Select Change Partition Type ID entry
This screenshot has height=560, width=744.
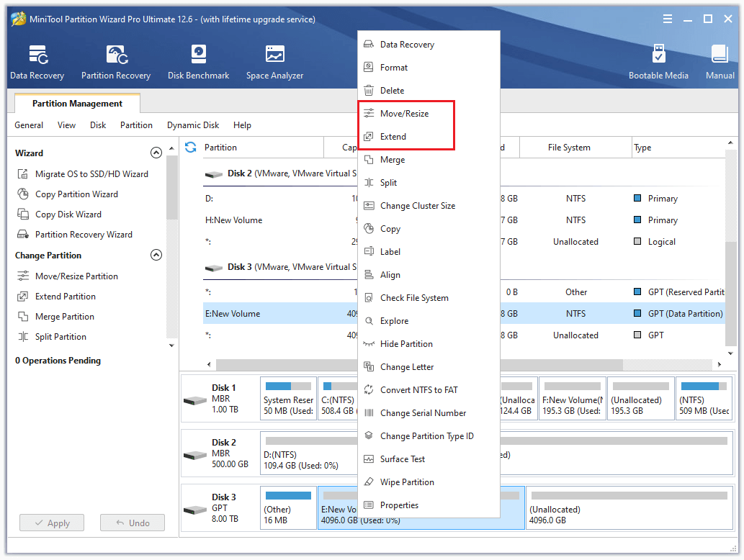(x=429, y=436)
